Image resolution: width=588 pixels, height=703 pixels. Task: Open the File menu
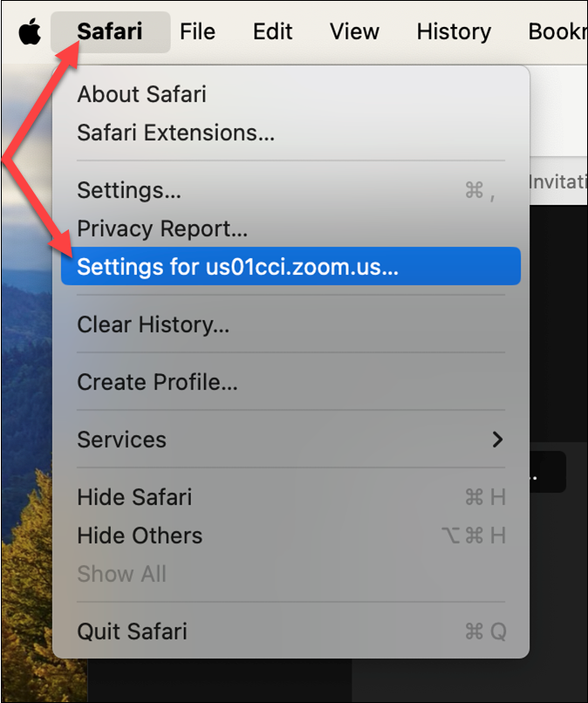click(197, 31)
